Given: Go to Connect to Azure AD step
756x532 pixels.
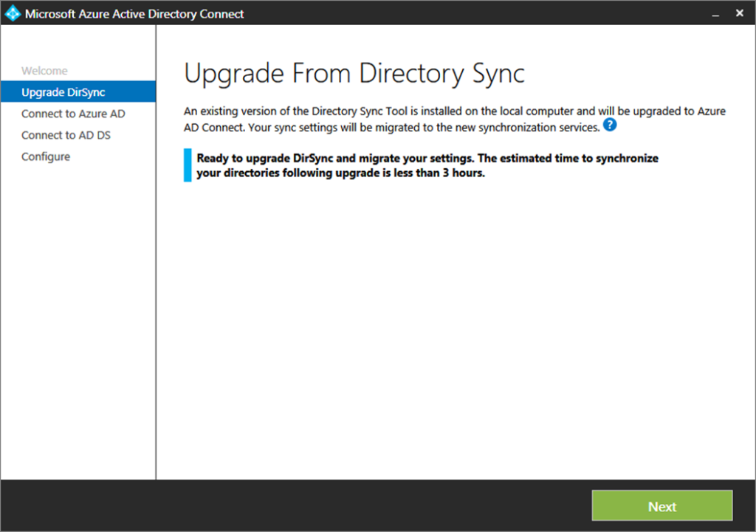Looking at the screenshot, I should click(73, 114).
